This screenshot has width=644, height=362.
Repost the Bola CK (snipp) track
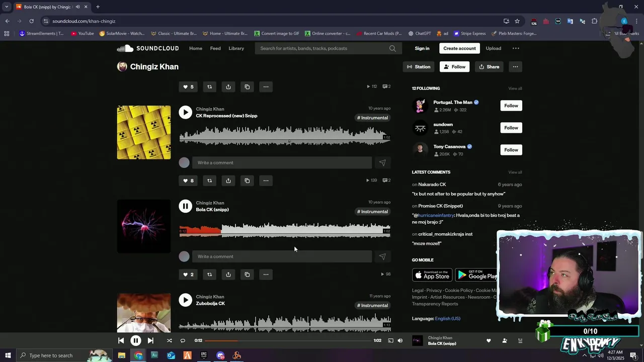(x=209, y=275)
